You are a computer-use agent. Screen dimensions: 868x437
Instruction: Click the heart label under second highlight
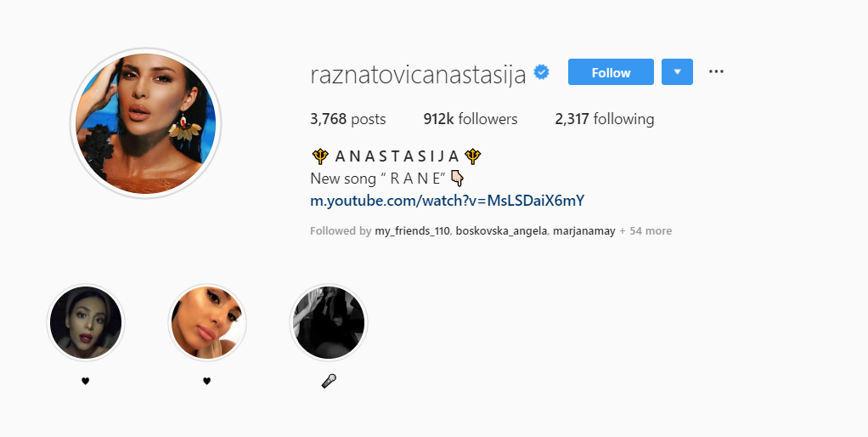pyautogui.click(x=206, y=381)
